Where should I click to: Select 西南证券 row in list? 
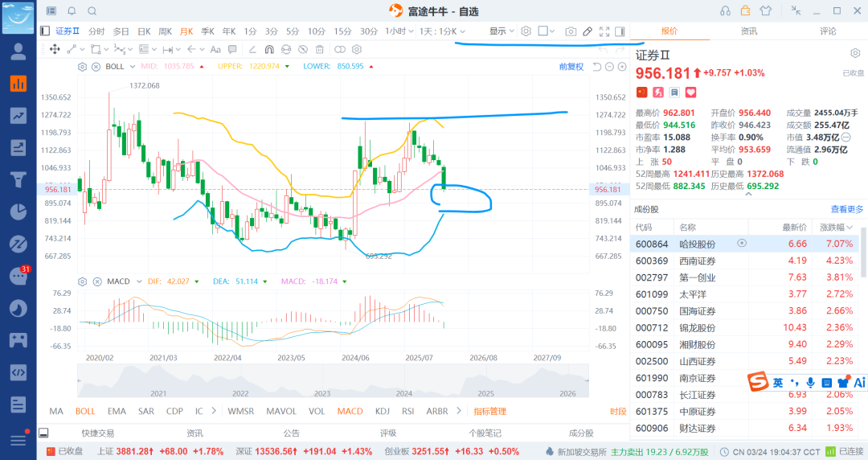(744, 261)
